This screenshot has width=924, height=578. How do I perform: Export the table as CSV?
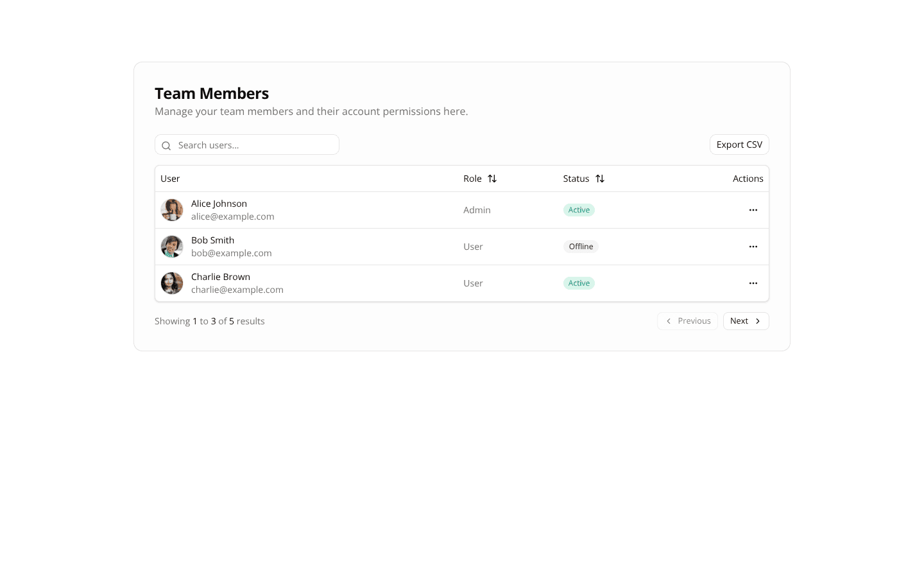(x=739, y=144)
